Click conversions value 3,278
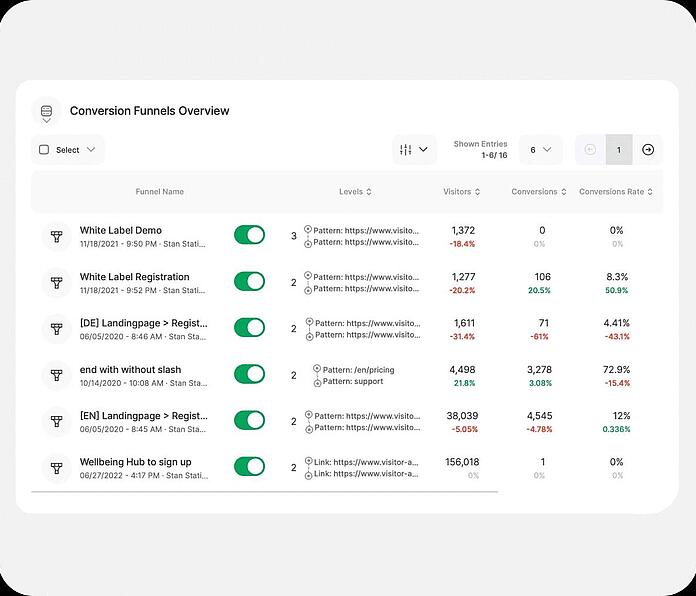 click(x=539, y=369)
